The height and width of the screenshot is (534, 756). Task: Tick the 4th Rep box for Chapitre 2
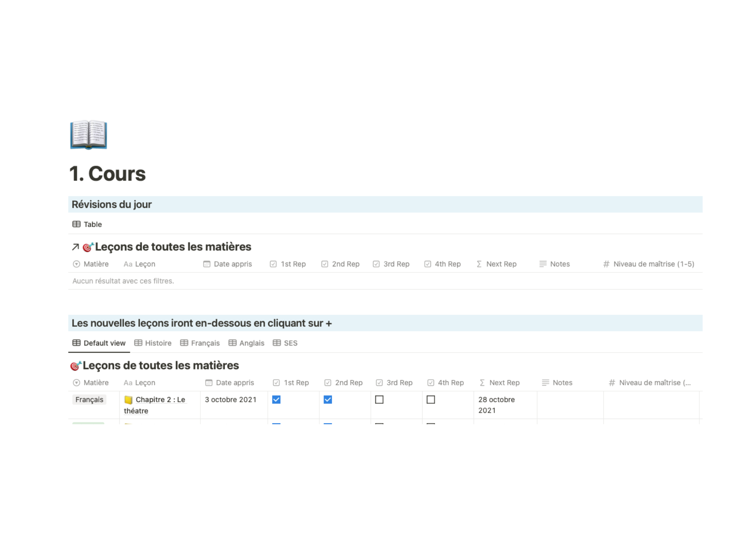[431, 400]
